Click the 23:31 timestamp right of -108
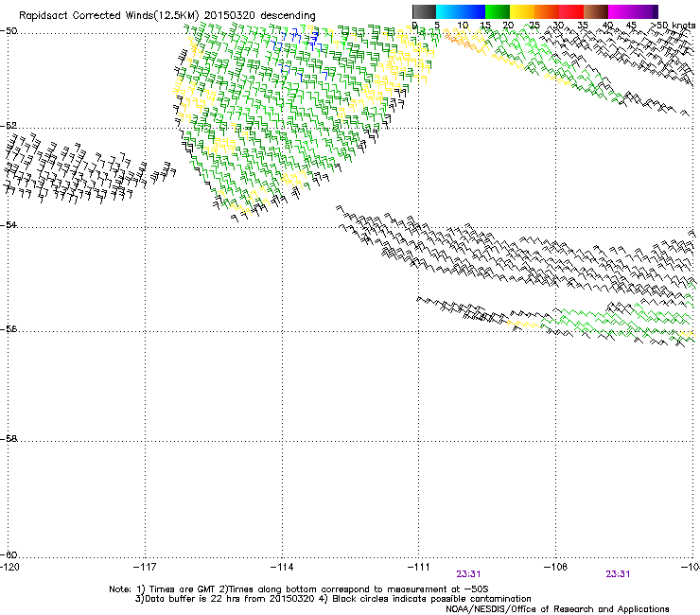700x615 pixels. [x=618, y=574]
